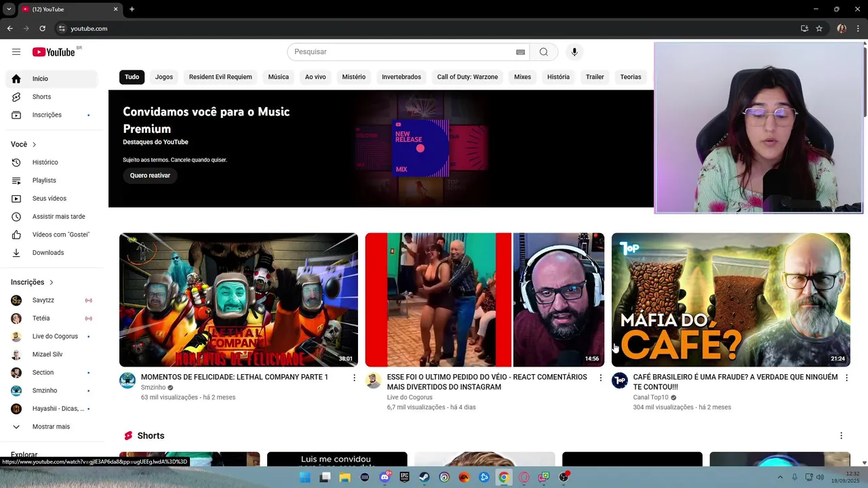The width and height of the screenshot is (868, 488).
Task: Open Live do Cogorus subscription
Action: pyautogui.click(x=52, y=336)
